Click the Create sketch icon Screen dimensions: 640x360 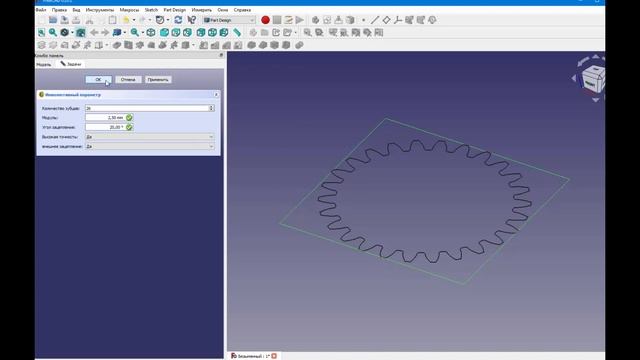[327, 20]
